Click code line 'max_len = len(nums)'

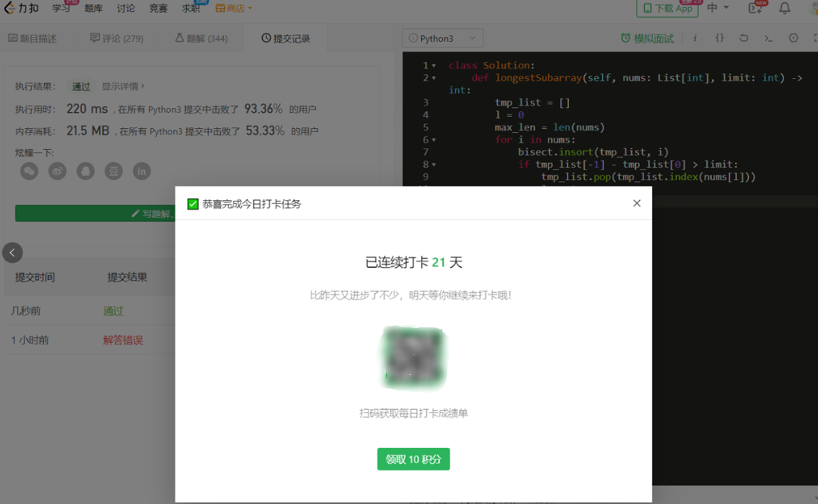click(x=549, y=127)
